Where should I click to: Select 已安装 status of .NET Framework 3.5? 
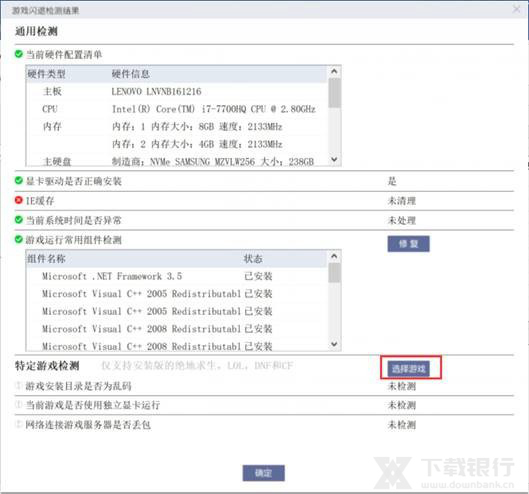click(258, 276)
